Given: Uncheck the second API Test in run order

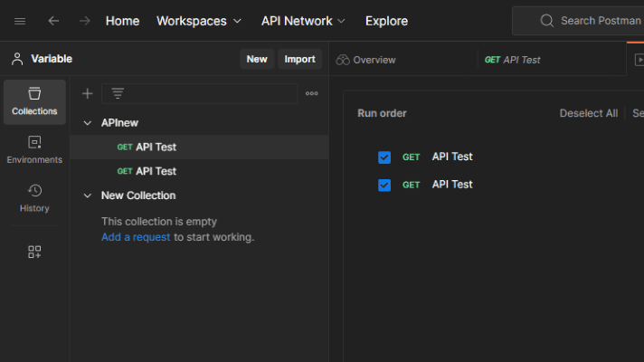Looking at the screenshot, I should (384, 185).
